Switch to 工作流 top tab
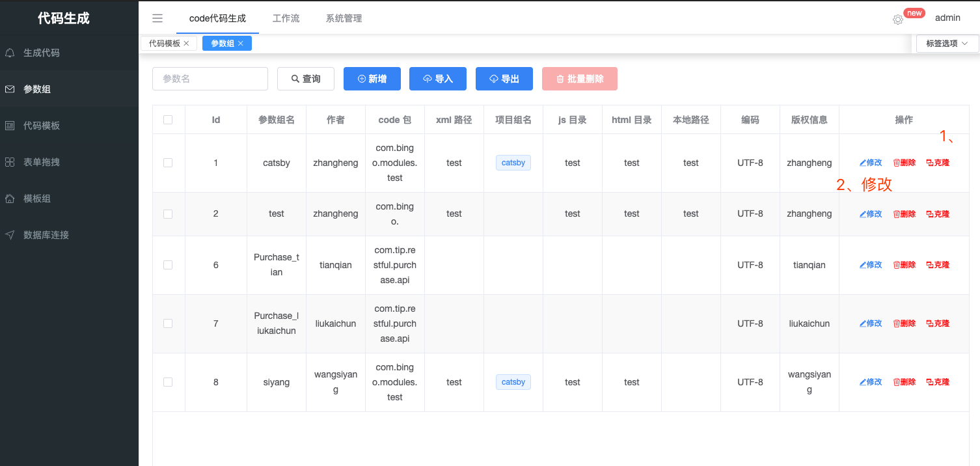The image size is (980, 466). point(286,18)
